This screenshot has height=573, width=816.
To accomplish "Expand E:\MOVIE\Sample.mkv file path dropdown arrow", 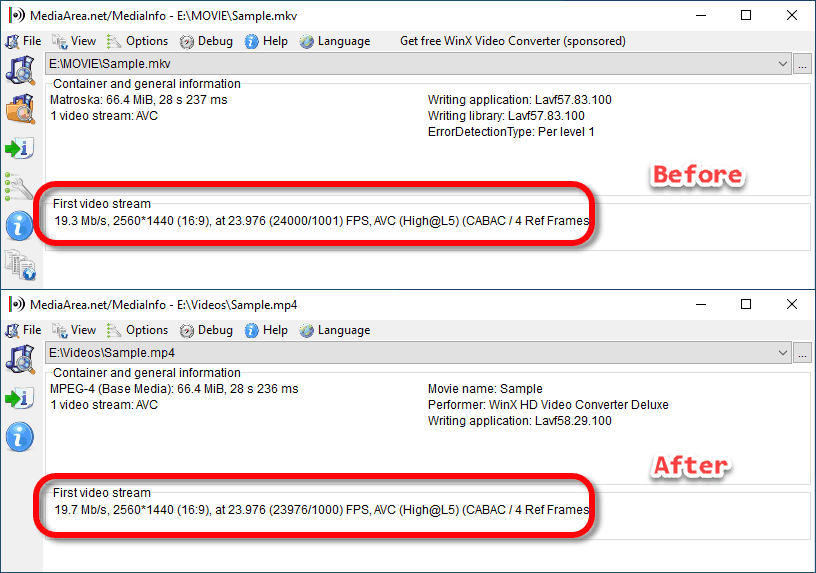I will pyautogui.click(x=782, y=64).
